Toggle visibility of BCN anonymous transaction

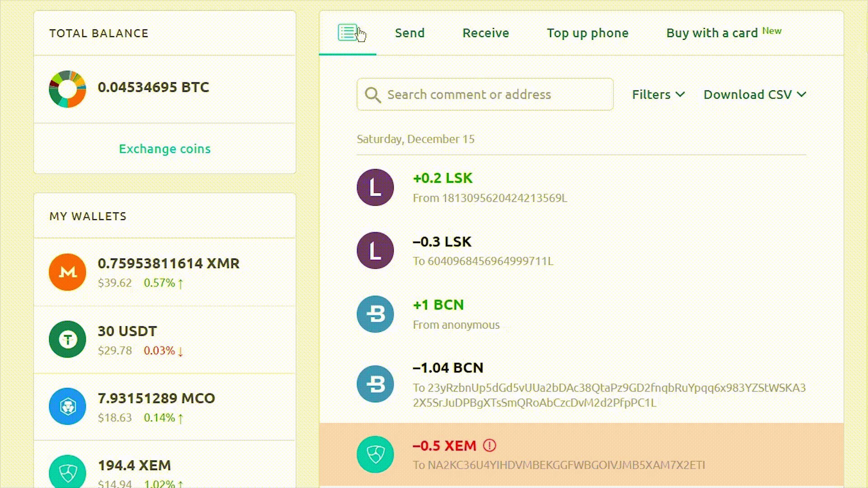coord(375,314)
